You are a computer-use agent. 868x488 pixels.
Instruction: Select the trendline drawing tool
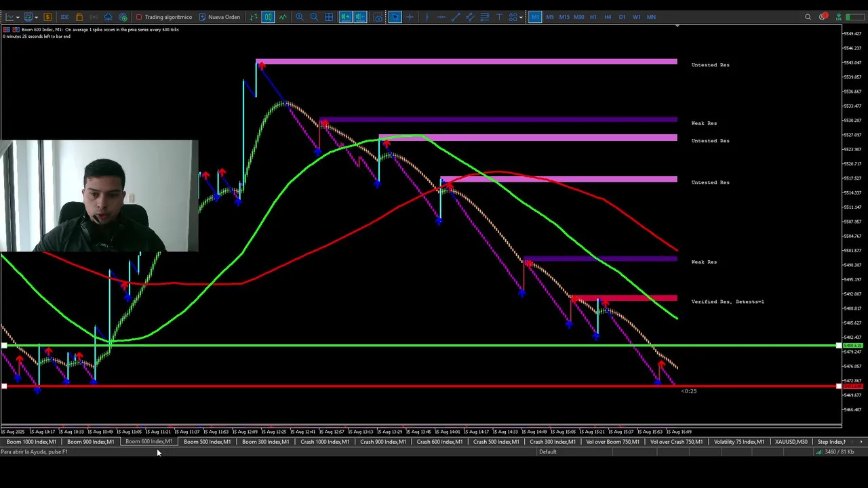[x=456, y=17]
